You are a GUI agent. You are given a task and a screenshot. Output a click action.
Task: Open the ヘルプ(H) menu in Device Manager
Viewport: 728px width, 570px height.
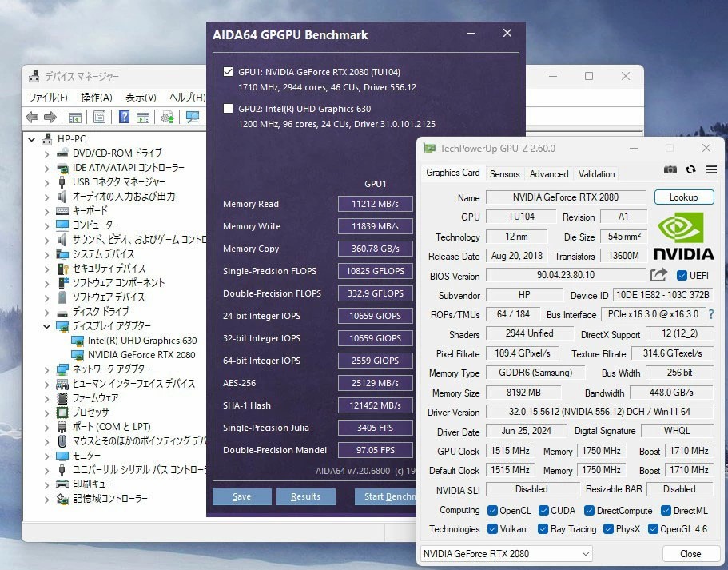(187, 97)
